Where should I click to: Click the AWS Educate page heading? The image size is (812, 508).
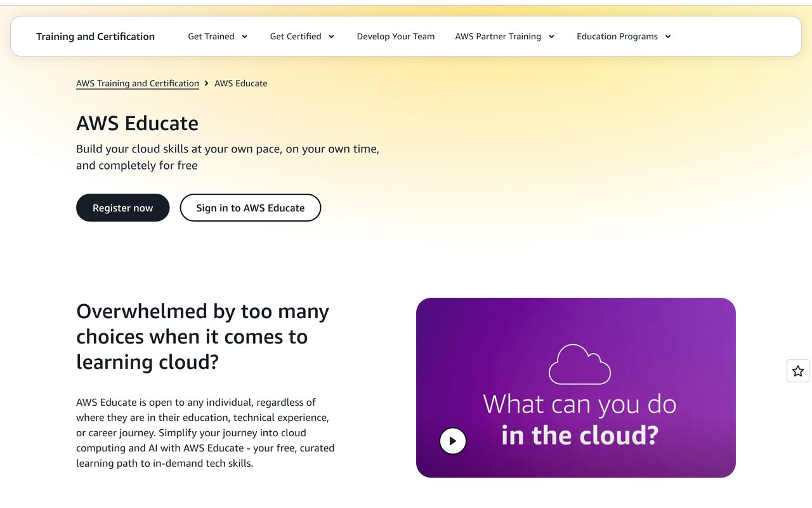(x=138, y=123)
